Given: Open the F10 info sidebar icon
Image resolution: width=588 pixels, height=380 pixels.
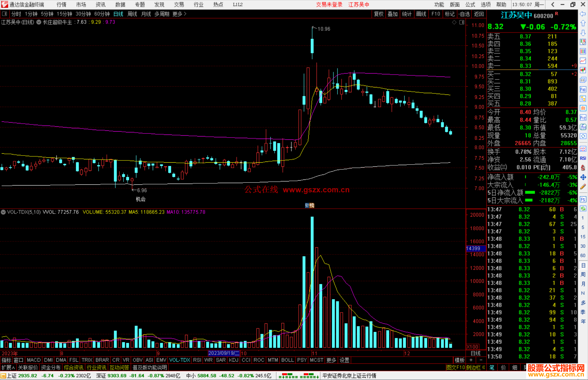Looking at the screenshot, I should (583, 89).
